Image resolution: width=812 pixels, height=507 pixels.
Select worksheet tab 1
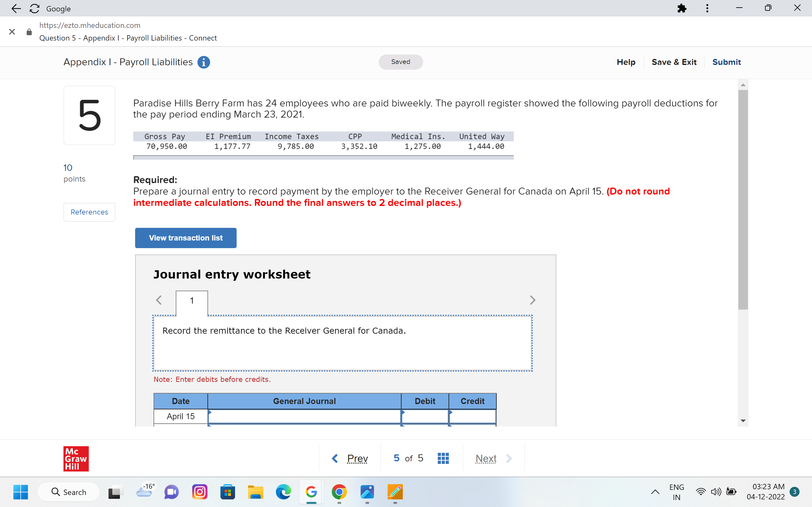click(x=192, y=300)
